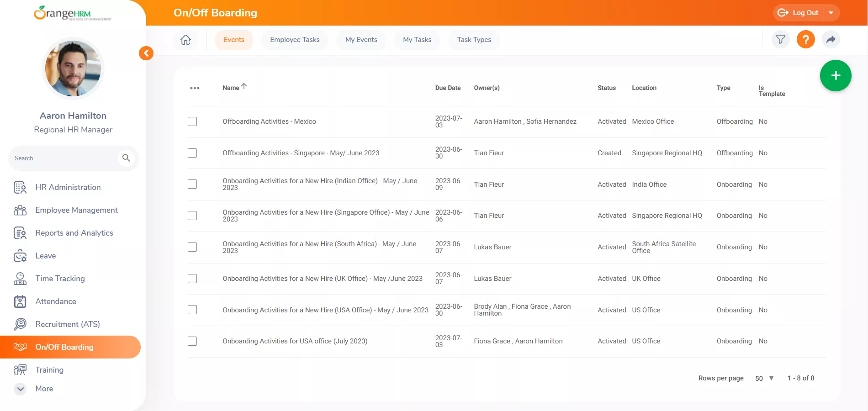Open Onboarding Activities for USA office (July 2023)
The image size is (868, 411).
[x=295, y=341]
